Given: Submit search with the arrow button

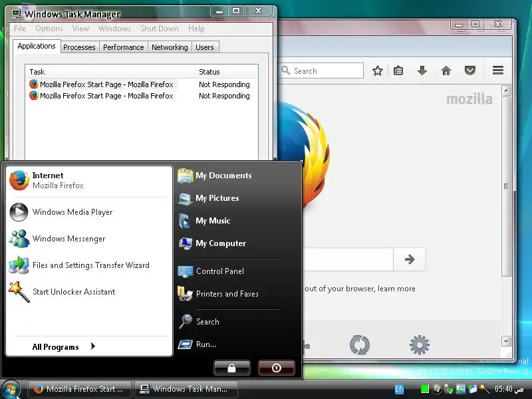Looking at the screenshot, I should pos(410,259).
